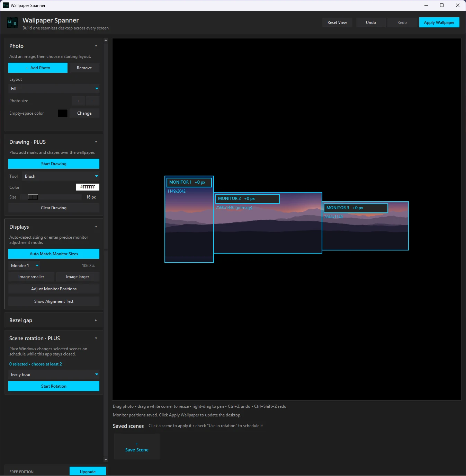Click the black empty-space color swatch
The image size is (466, 476).
63,113
